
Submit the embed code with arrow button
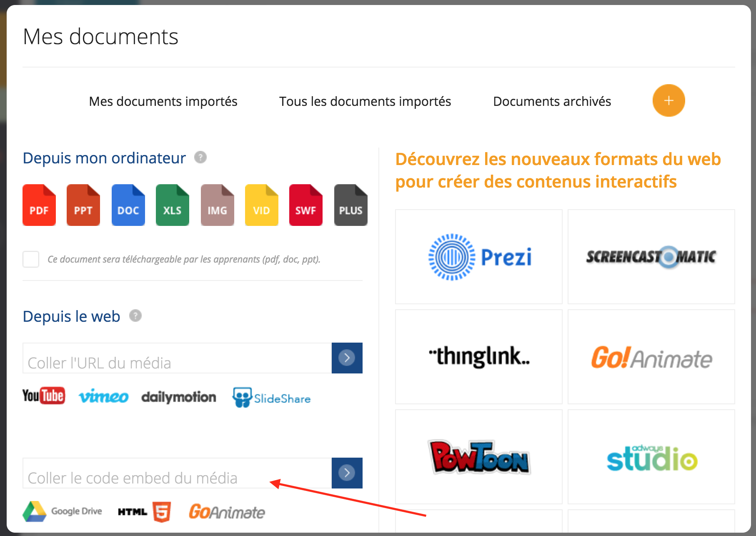347,473
